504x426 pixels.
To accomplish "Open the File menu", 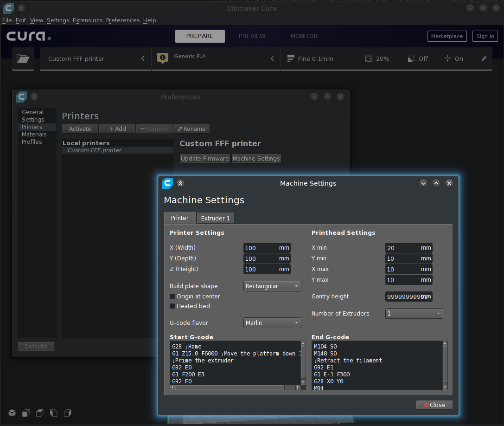I will click(7, 20).
